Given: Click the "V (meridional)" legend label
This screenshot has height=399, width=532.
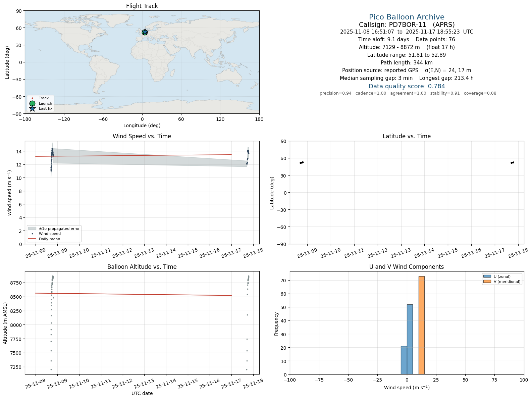Looking at the screenshot, I should (507, 282).
